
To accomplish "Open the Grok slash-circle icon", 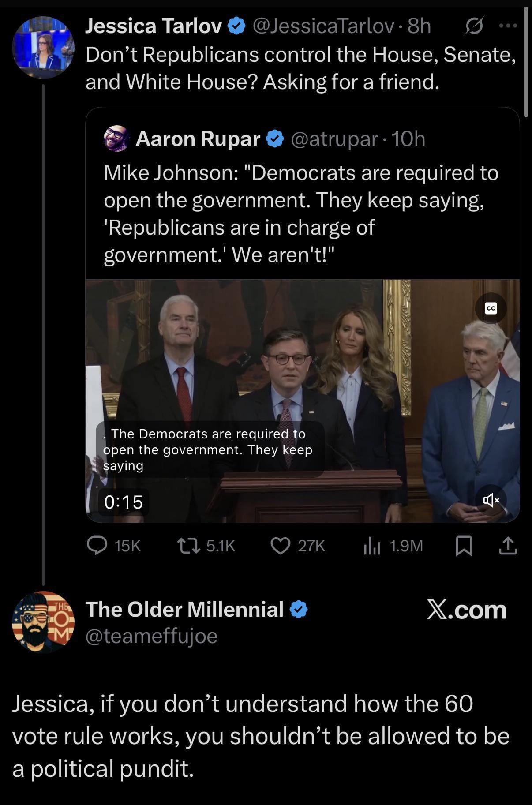I will [475, 26].
